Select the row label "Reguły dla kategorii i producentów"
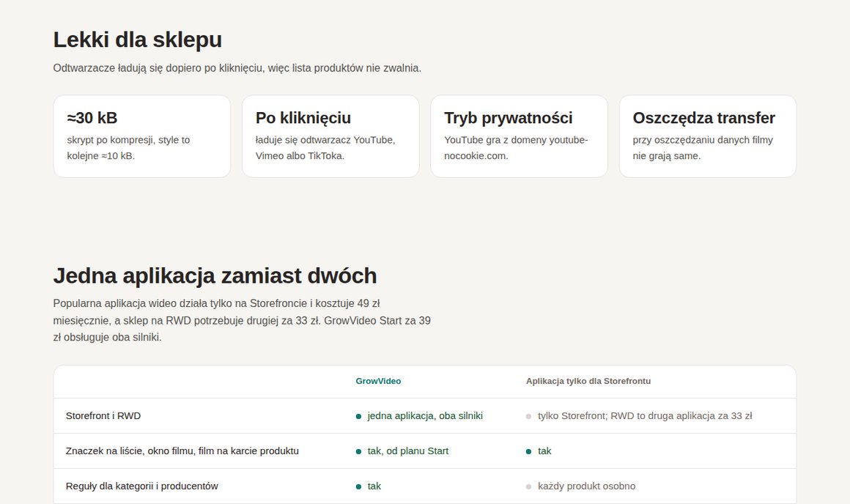This screenshot has width=850, height=504. (x=141, y=486)
